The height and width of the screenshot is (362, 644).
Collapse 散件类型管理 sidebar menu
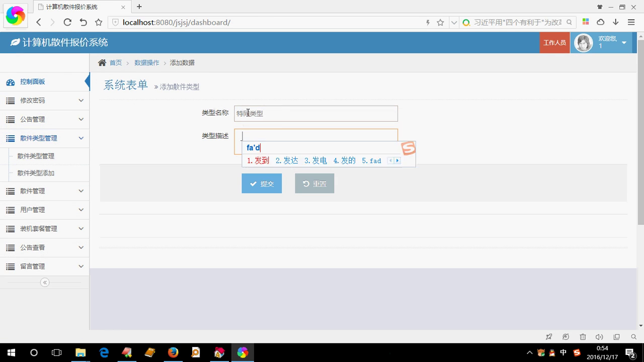(45, 138)
